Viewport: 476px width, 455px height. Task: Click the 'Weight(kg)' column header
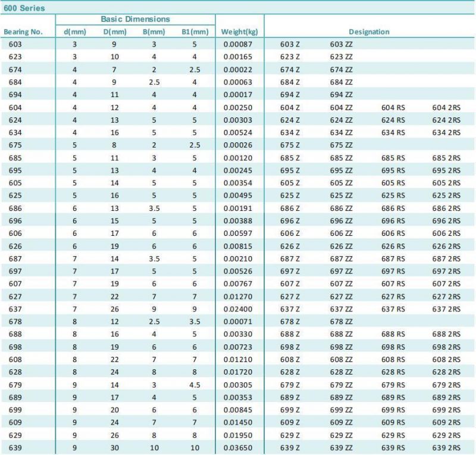[x=240, y=32]
